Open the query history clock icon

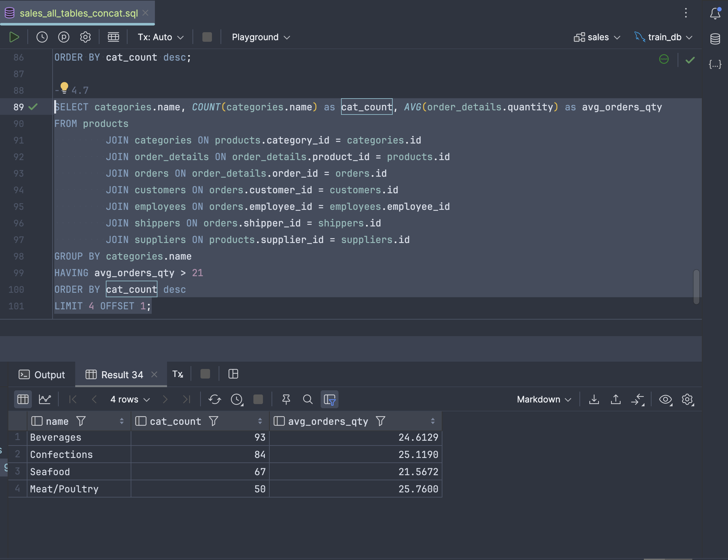(42, 37)
